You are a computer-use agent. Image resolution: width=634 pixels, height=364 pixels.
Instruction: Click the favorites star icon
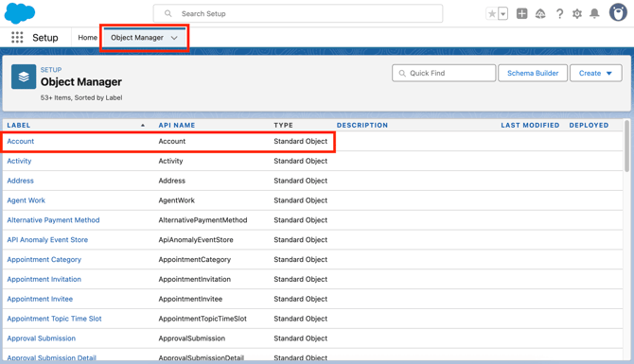[492, 14]
